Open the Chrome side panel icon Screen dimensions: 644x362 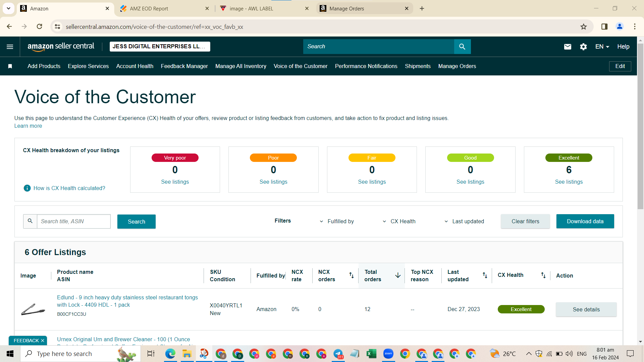point(604,26)
